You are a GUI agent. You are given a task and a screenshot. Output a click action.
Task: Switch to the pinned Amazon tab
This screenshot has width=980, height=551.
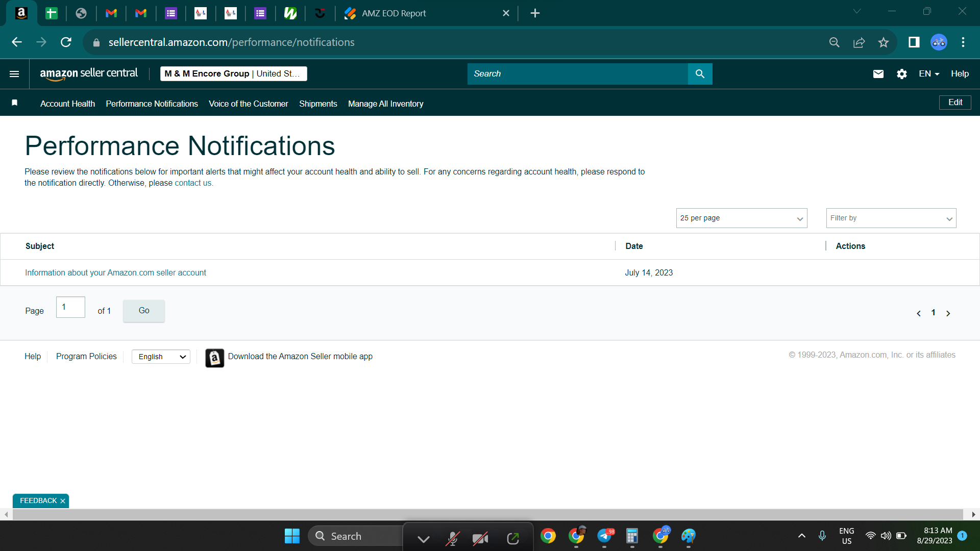[x=21, y=13]
